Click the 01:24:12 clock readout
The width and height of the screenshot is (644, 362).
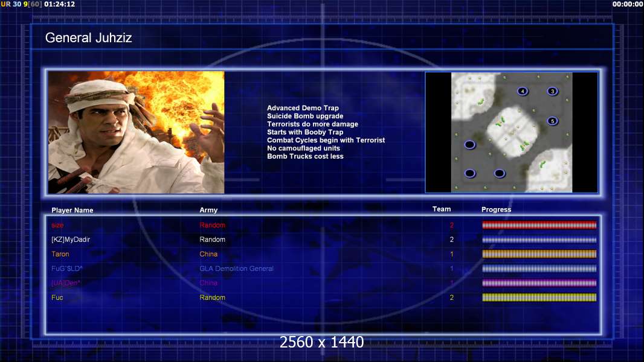pos(60,4)
